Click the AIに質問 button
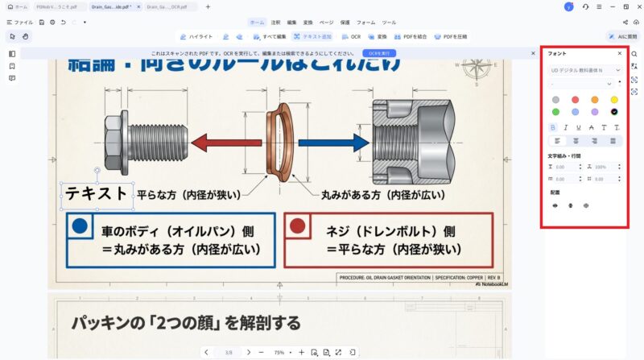644x360 pixels. (621, 37)
